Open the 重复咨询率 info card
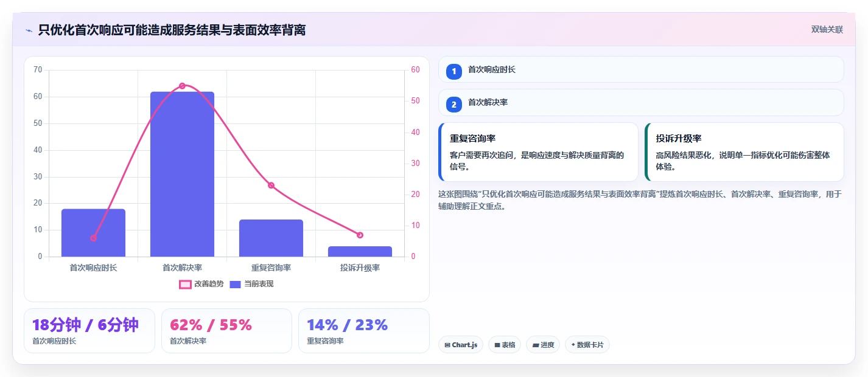Screen dimensions: 868x377 tap(538, 152)
